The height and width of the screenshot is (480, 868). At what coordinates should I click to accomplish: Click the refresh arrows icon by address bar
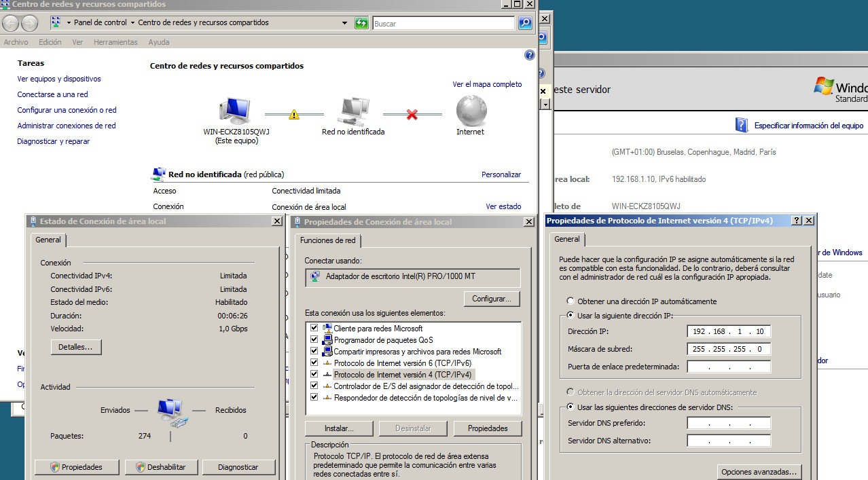click(362, 23)
